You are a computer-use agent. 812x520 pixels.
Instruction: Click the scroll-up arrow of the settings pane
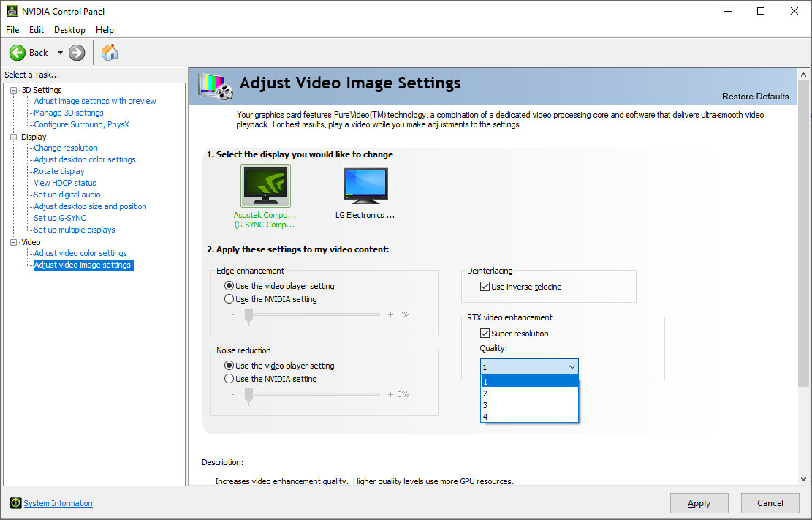tap(804, 75)
